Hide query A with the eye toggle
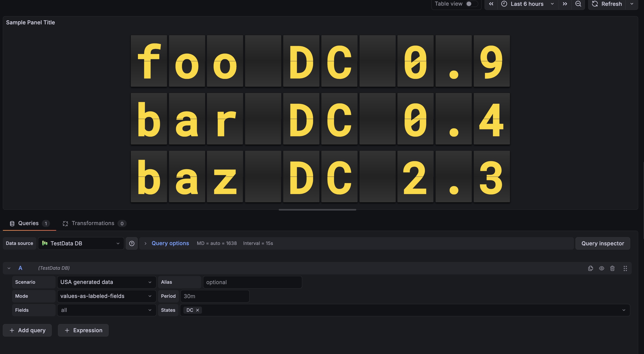644x354 pixels. (602, 268)
